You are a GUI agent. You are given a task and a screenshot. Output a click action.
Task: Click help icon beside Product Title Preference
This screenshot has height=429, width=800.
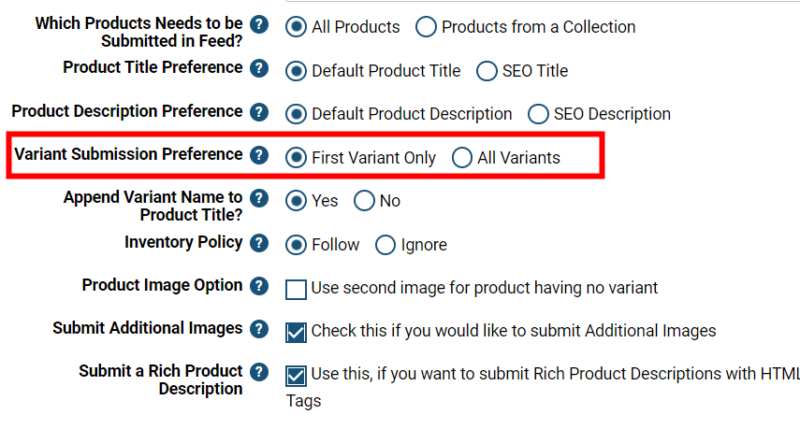click(259, 69)
